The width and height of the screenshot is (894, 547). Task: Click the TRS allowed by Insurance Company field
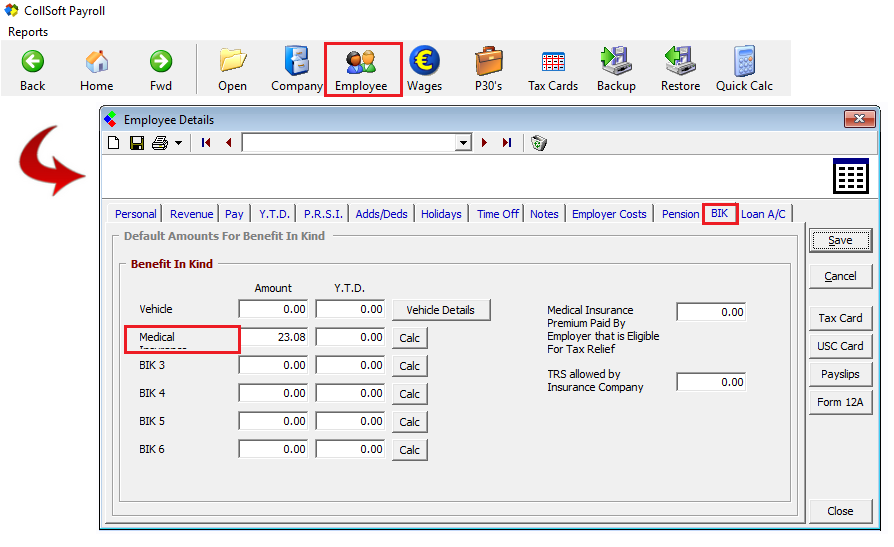tap(711, 382)
